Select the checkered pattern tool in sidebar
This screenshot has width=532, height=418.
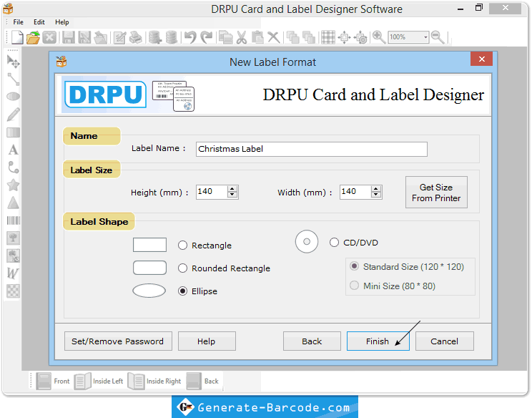pyautogui.click(x=14, y=291)
